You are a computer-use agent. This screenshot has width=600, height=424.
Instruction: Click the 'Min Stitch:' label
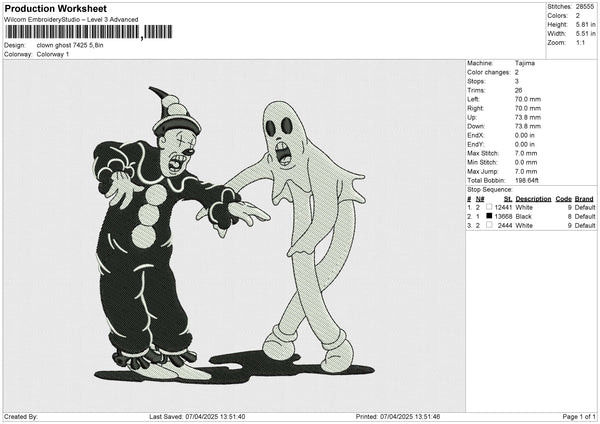point(482,163)
